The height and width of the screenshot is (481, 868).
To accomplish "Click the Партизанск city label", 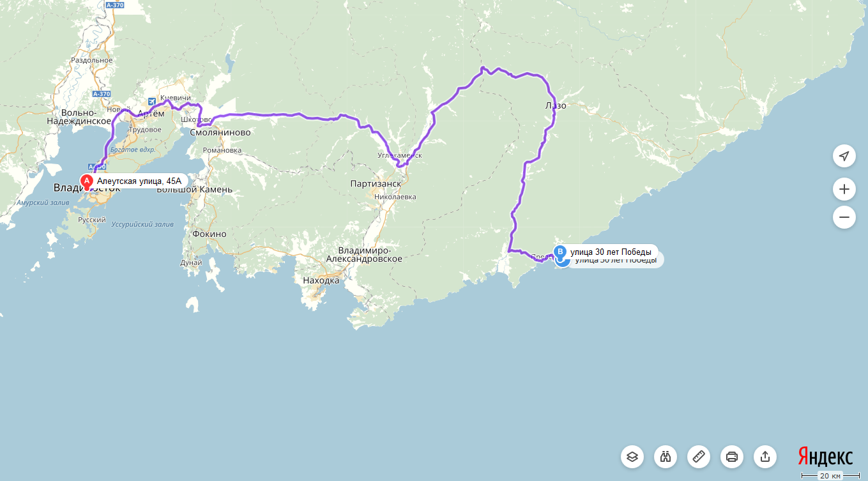I will pyautogui.click(x=376, y=183).
